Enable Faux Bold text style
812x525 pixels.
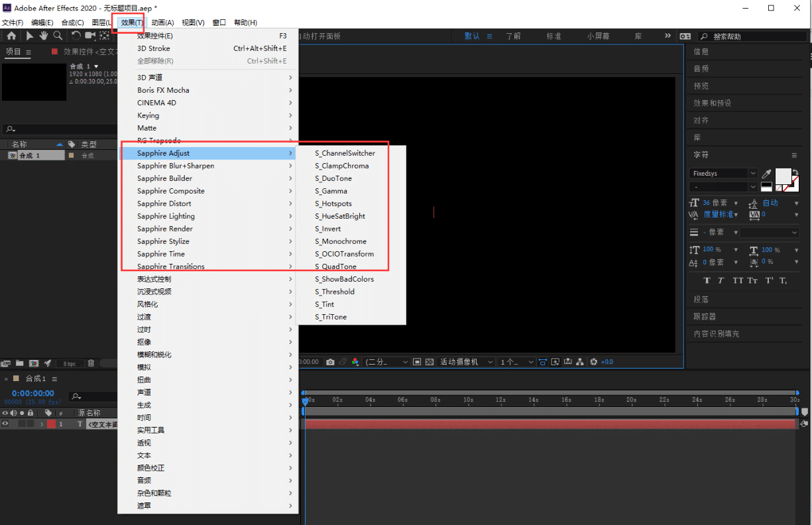point(707,280)
